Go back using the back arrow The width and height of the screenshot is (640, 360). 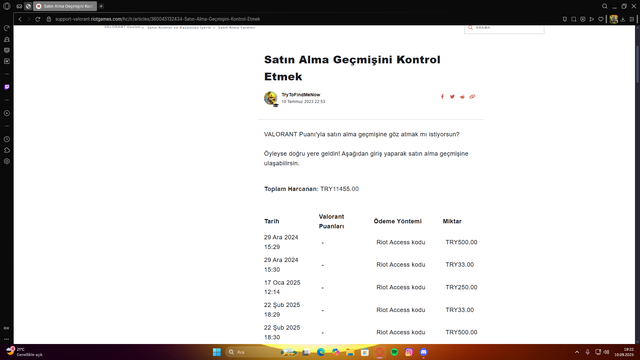[x=20, y=19]
